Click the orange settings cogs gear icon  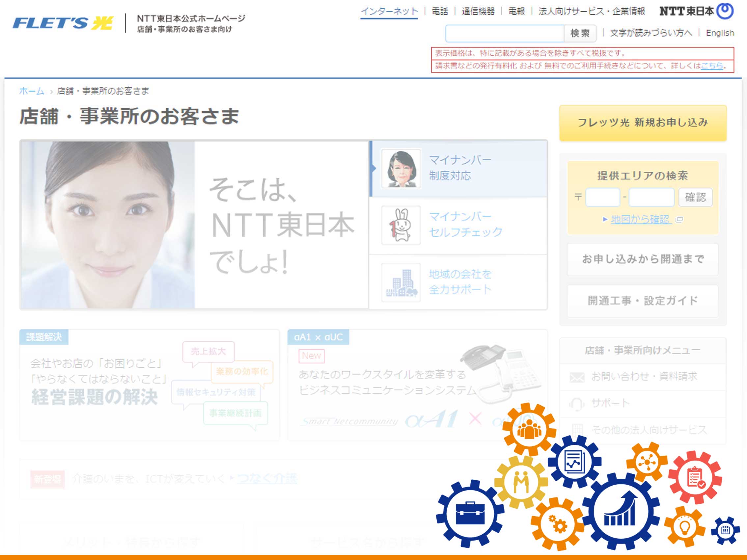557,524
